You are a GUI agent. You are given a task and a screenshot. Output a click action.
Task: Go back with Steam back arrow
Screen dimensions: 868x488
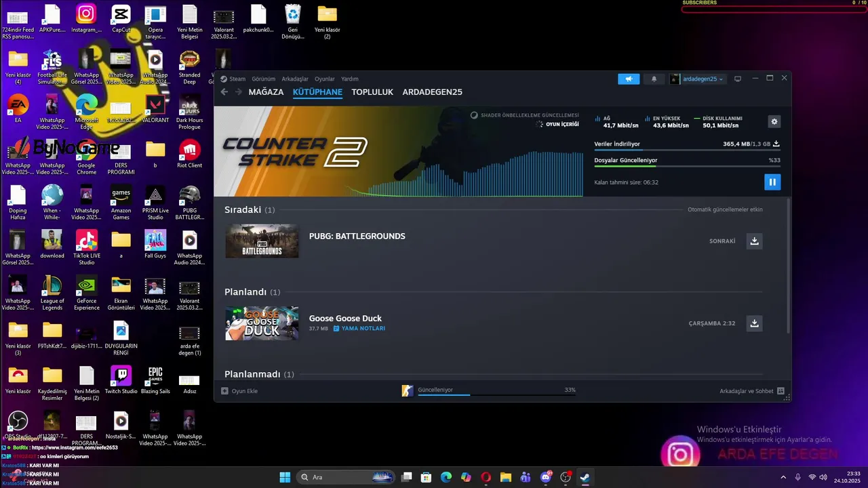224,92
